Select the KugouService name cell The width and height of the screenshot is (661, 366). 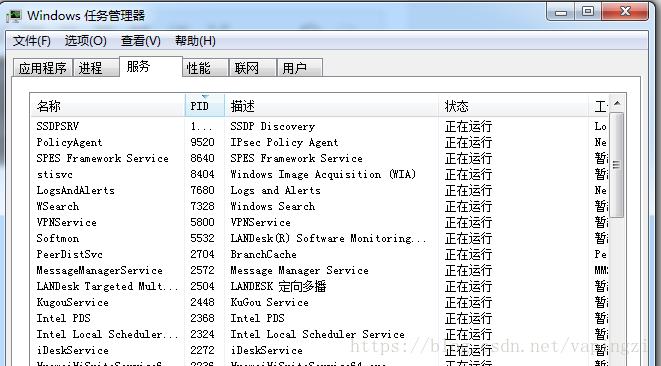[73, 303]
